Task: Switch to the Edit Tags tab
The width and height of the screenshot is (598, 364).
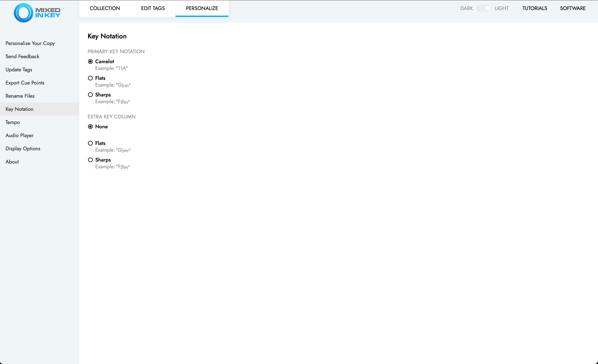Action: pos(153,8)
